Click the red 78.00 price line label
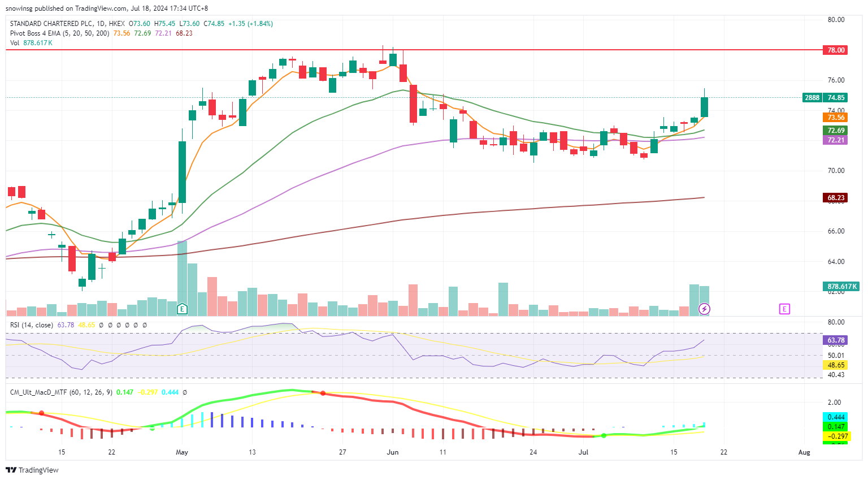The width and height of the screenshot is (868, 480). pos(836,50)
